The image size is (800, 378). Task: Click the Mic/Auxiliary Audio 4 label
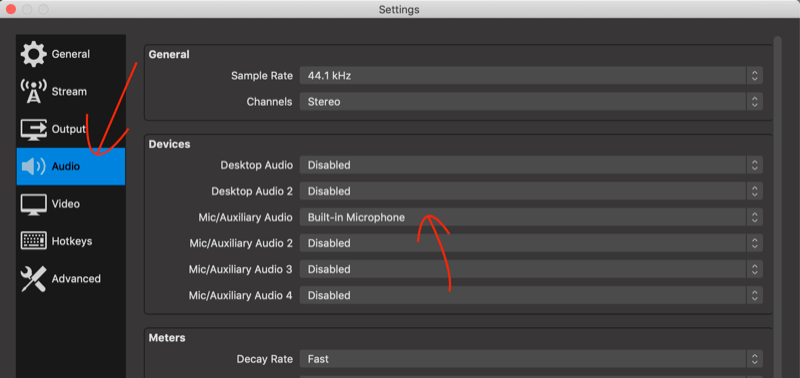241,296
